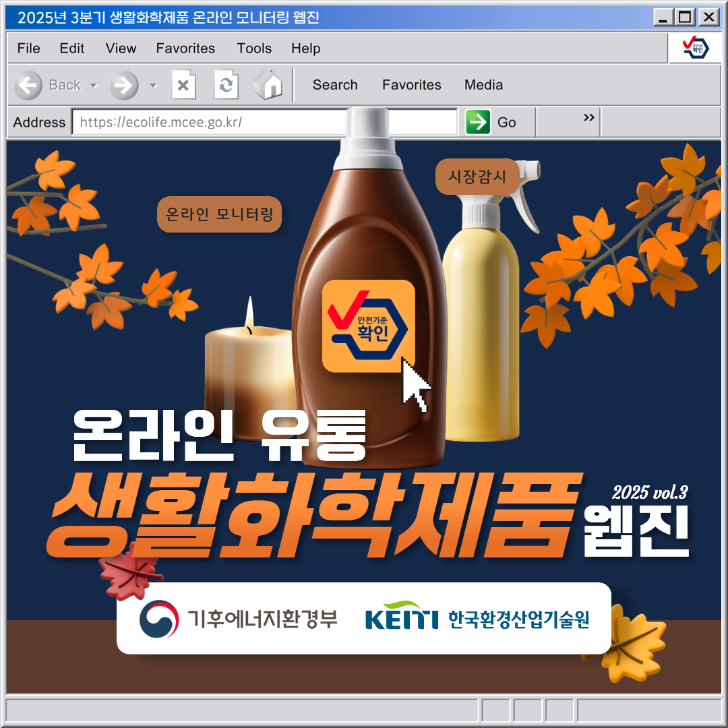Open Forward button history dropdown arrow
Image resolution: width=728 pixels, height=728 pixels.
click(x=153, y=86)
